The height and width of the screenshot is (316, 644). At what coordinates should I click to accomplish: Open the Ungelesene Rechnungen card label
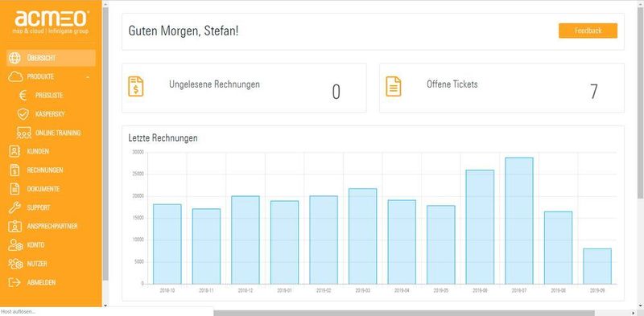point(214,84)
